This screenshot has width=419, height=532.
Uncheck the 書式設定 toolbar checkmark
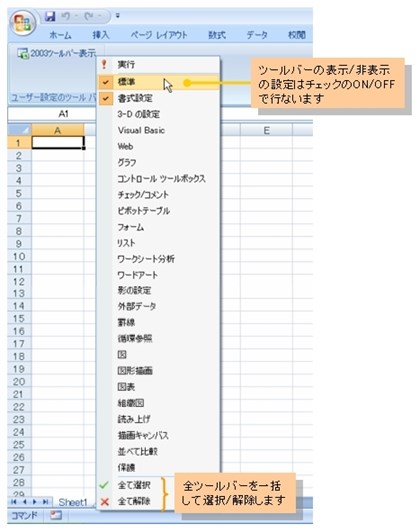[106, 98]
